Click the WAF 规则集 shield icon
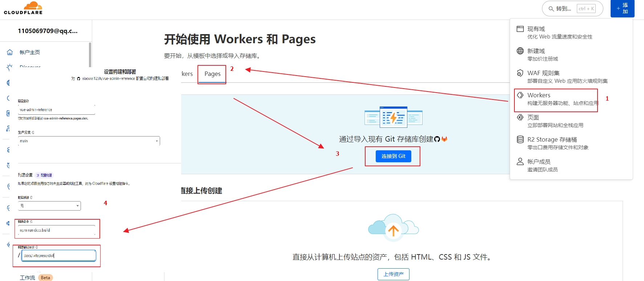Image resolution: width=644 pixels, height=281 pixels. (520, 73)
